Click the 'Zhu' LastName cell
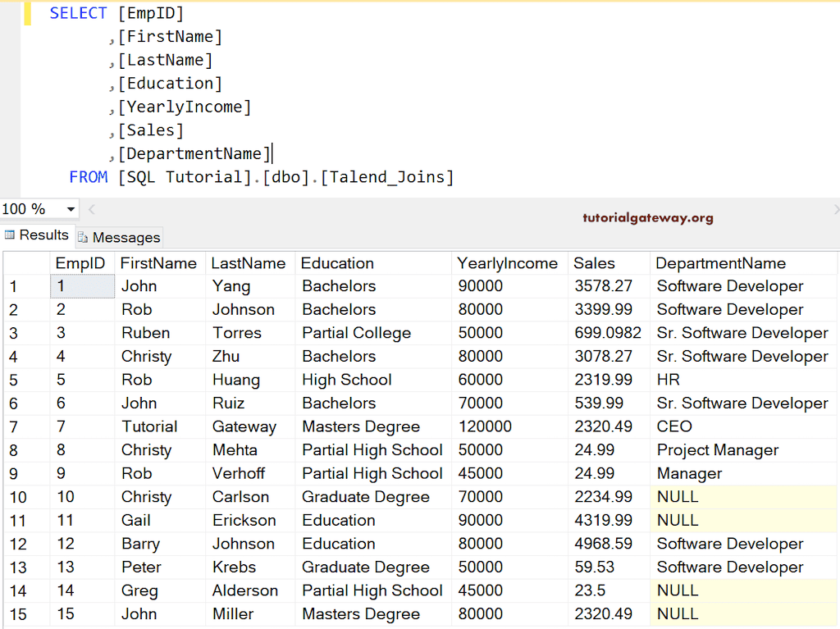840x629 pixels. pyautogui.click(x=250, y=356)
